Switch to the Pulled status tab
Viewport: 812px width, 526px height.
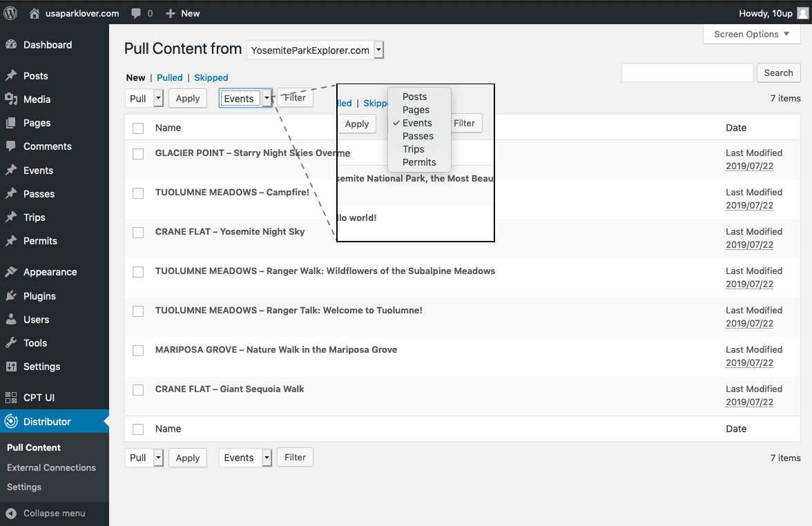click(x=170, y=77)
